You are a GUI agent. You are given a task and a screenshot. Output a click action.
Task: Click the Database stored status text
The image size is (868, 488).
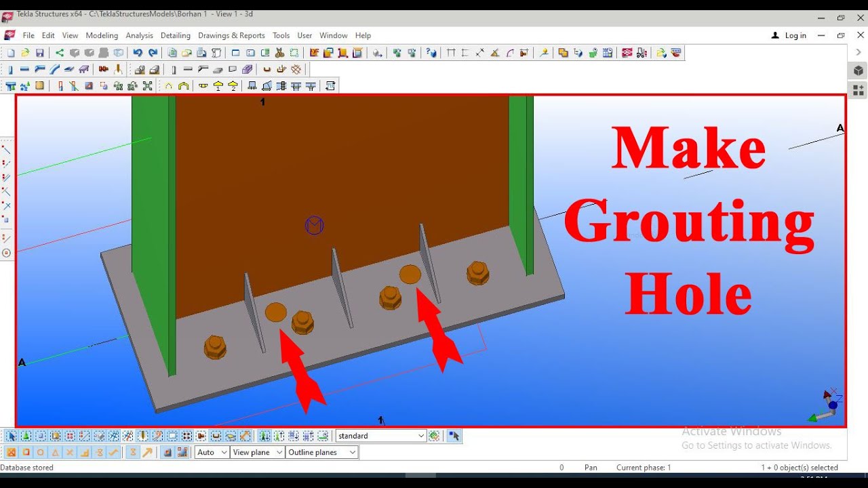click(x=27, y=468)
